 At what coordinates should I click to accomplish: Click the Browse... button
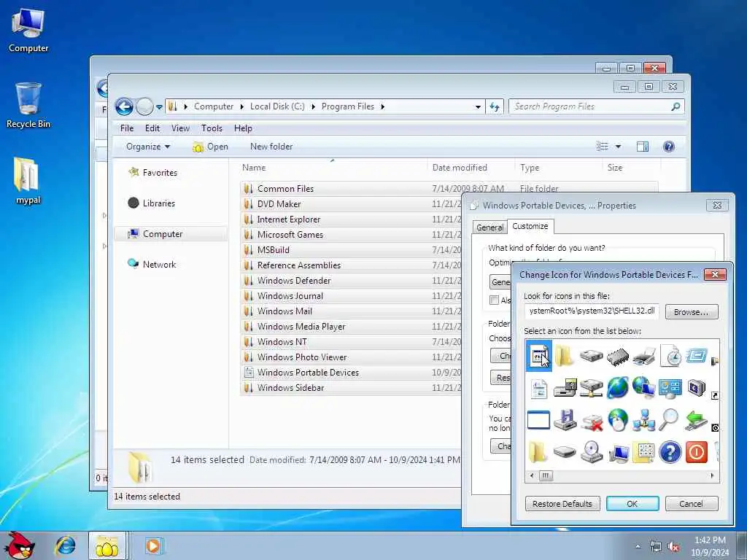coord(692,312)
